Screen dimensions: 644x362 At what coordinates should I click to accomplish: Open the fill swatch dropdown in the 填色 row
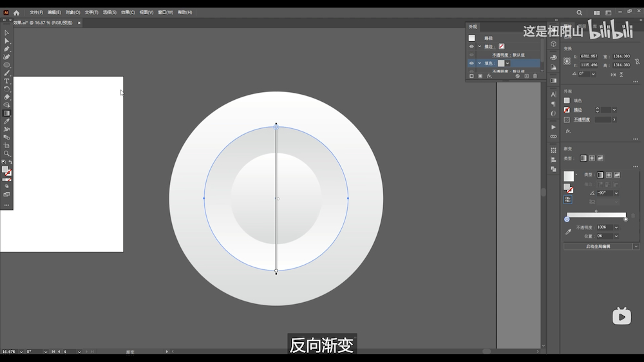tap(507, 63)
